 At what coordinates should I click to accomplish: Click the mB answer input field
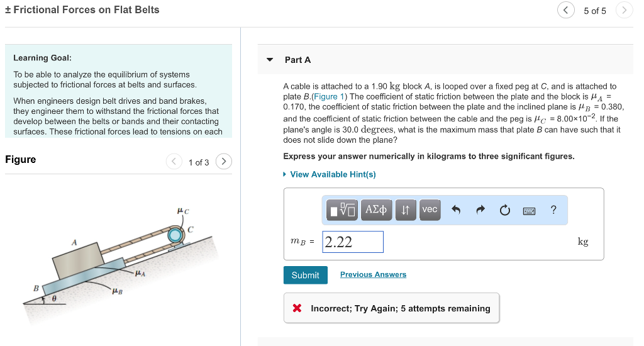point(353,242)
